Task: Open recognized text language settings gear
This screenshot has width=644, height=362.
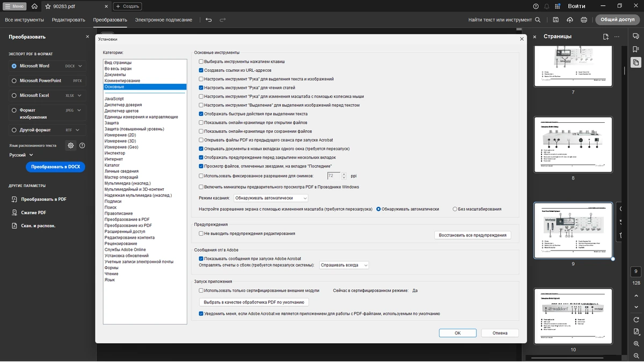Action: pos(70,145)
